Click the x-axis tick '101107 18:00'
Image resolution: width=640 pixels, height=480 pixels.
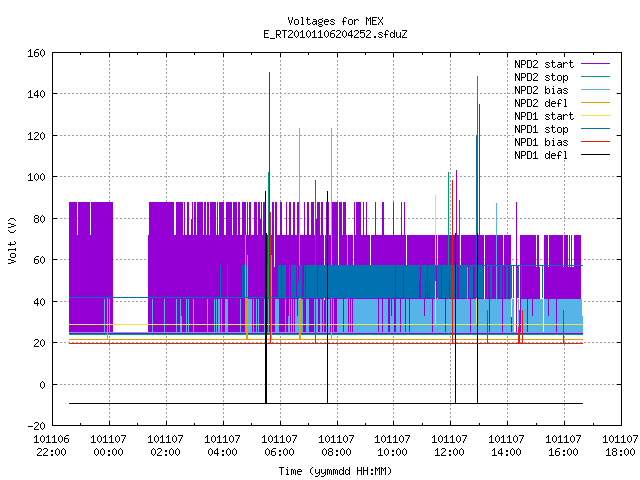[x=620, y=446]
